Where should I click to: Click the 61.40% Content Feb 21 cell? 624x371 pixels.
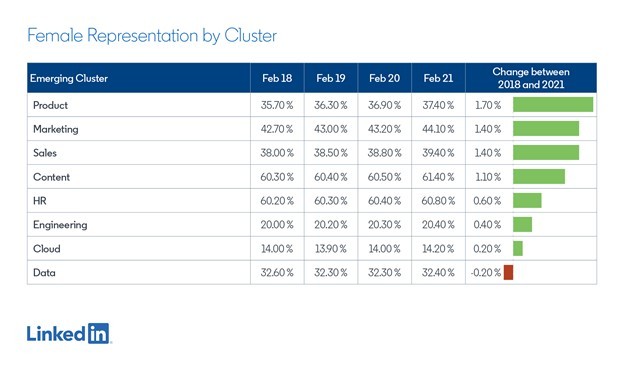click(x=438, y=177)
